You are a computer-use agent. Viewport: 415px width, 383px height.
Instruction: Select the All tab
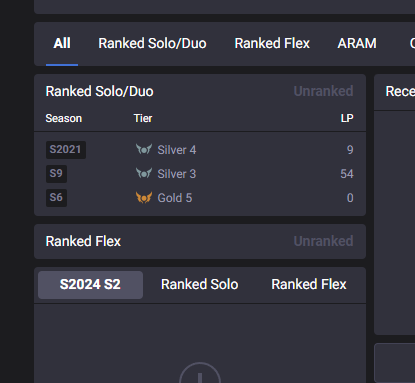62,44
